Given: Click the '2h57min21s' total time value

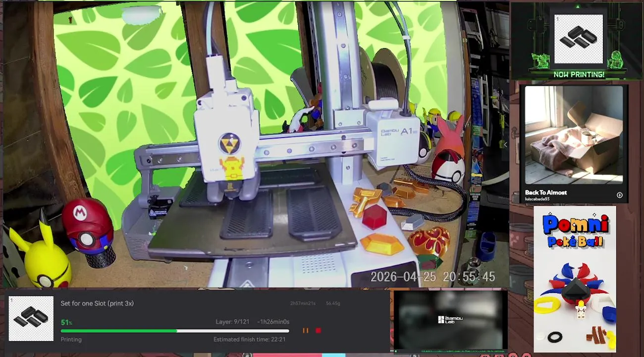Looking at the screenshot, I should click(303, 303).
